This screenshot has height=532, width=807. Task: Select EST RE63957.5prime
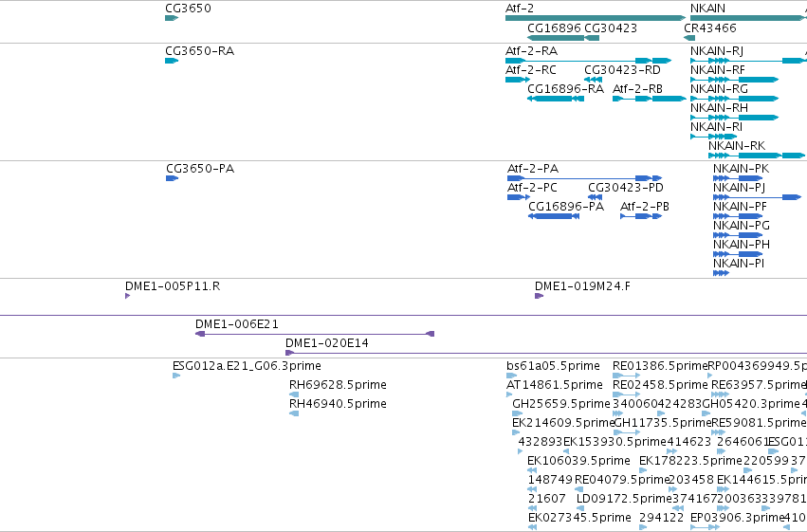(720, 395)
